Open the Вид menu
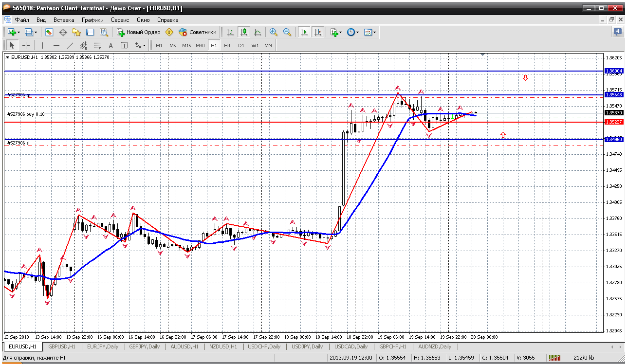This screenshot has width=627, height=364. tap(41, 20)
